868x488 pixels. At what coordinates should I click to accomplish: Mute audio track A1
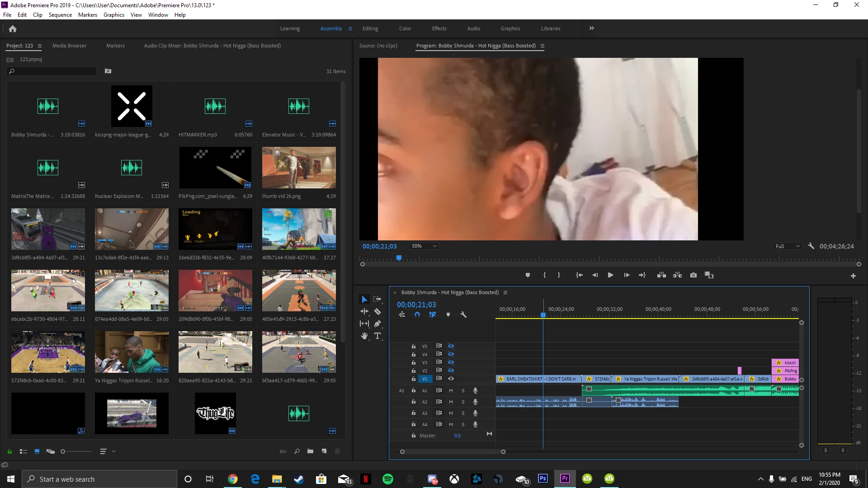click(x=451, y=390)
